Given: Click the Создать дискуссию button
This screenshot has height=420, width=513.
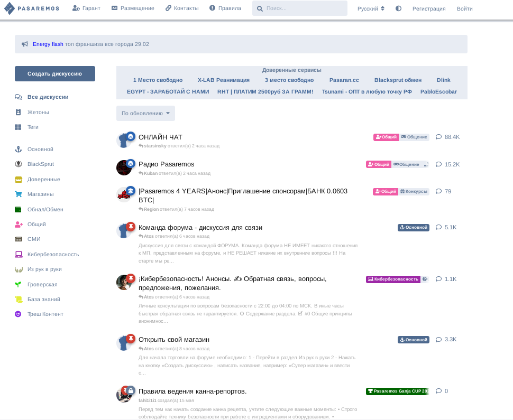Looking at the screenshot, I should [x=54, y=73].
